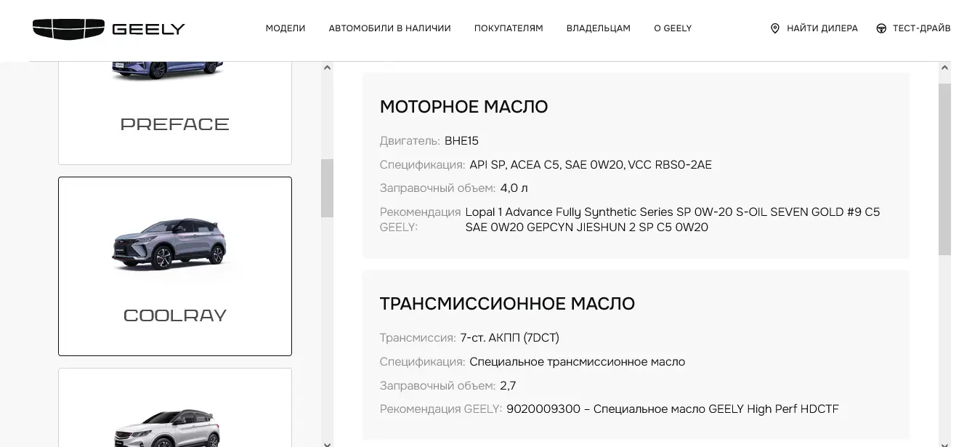Go to НАЙТИ ДИЛЕРА link
This screenshot has width=980, height=447.
[822, 28]
